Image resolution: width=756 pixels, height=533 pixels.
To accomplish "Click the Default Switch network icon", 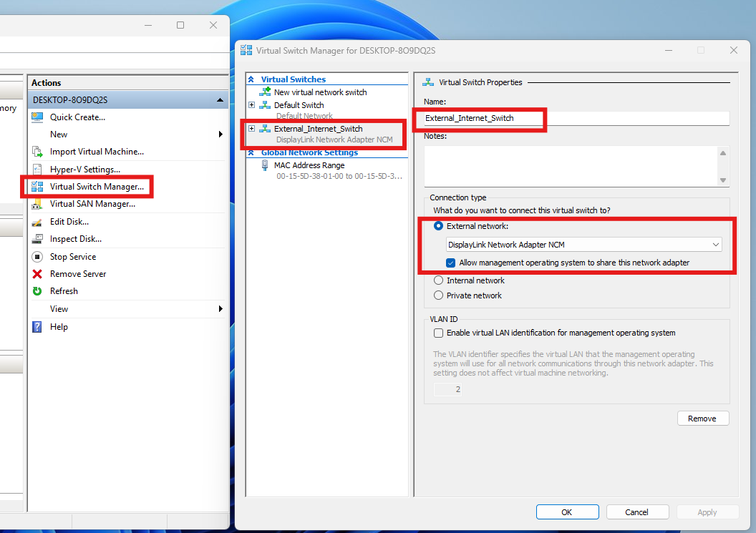I will 265,105.
